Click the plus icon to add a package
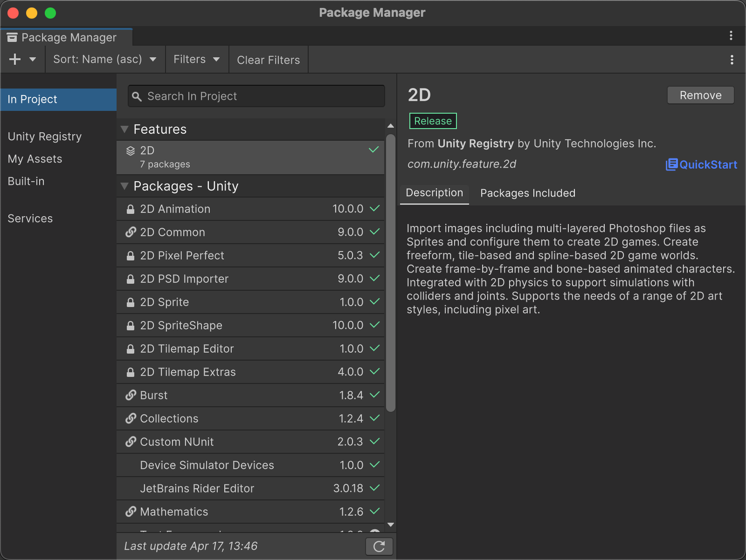 coord(15,59)
